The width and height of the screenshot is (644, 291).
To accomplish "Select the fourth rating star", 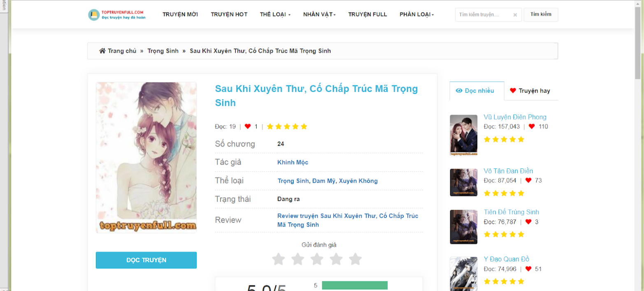I will [x=336, y=259].
